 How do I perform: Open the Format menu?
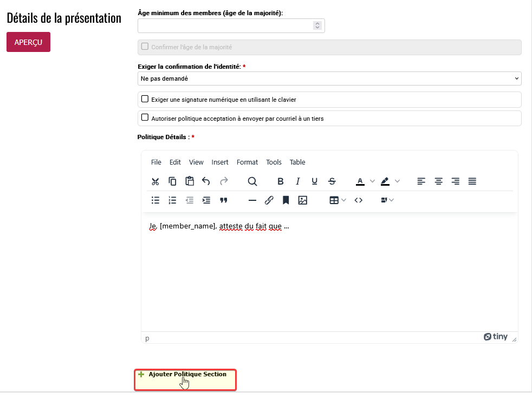247,162
